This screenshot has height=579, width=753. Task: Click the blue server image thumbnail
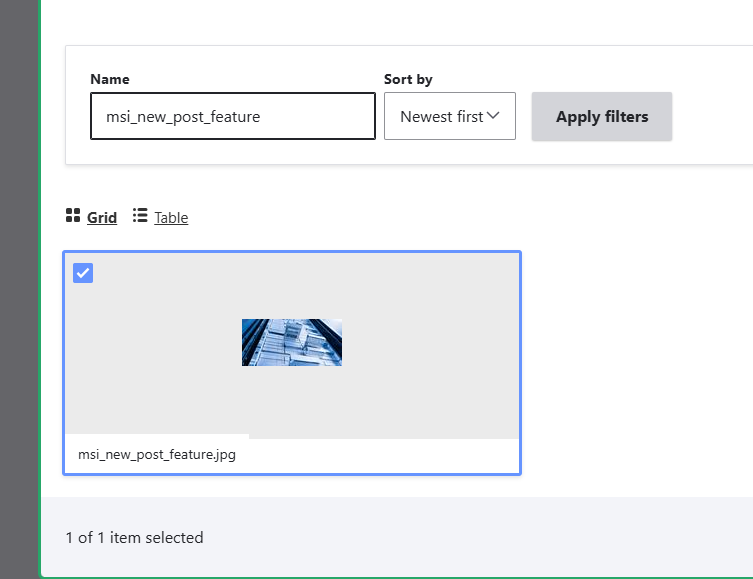pyautogui.click(x=292, y=342)
